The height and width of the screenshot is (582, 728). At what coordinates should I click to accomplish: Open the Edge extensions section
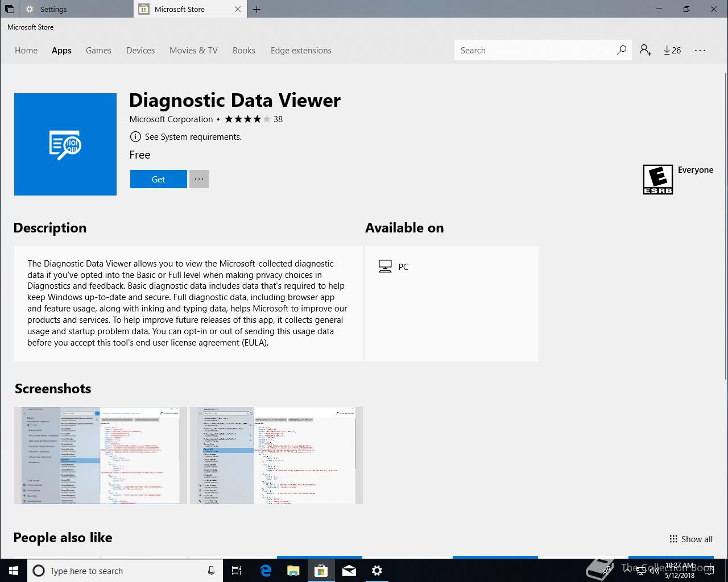point(301,51)
